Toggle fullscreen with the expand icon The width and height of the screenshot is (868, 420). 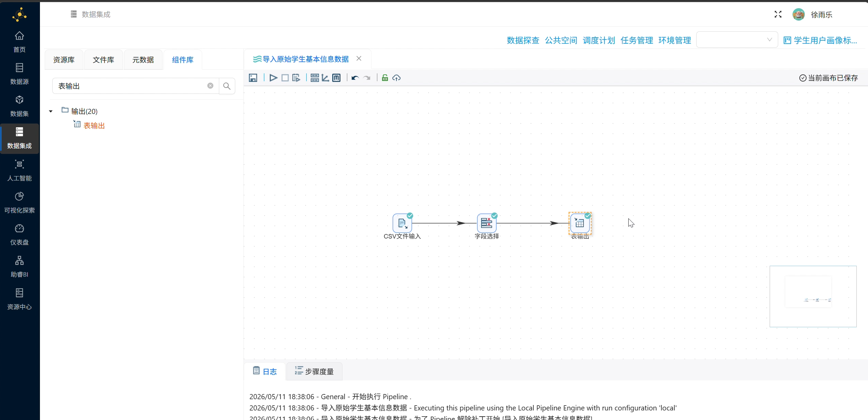pyautogui.click(x=778, y=14)
